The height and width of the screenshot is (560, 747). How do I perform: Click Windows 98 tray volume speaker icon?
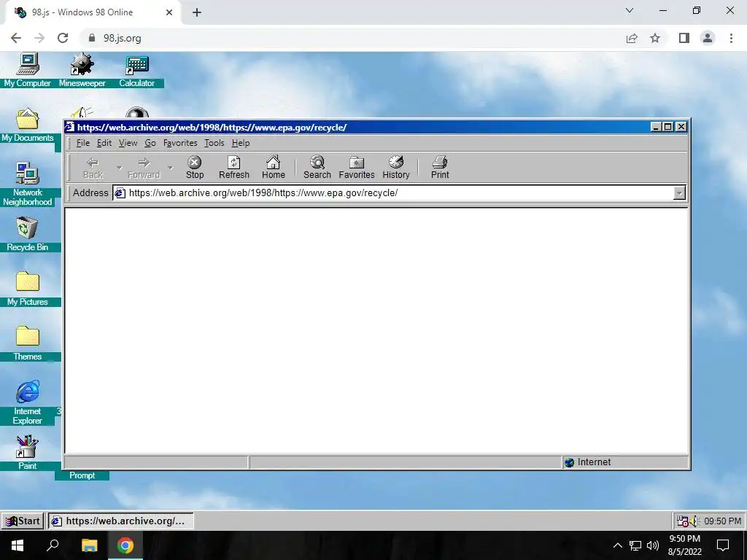coord(694,521)
